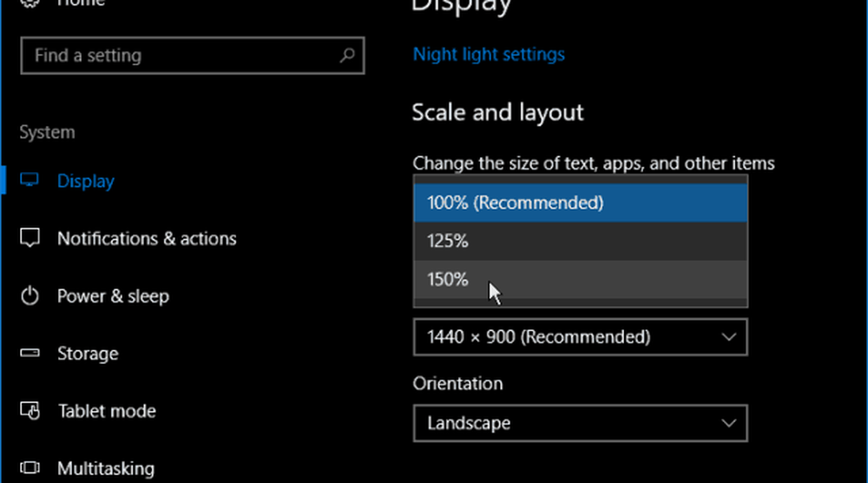This screenshot has height=483, width=868.
Task: Click the Home gear icon at top
Action: (x=30, y=4)
